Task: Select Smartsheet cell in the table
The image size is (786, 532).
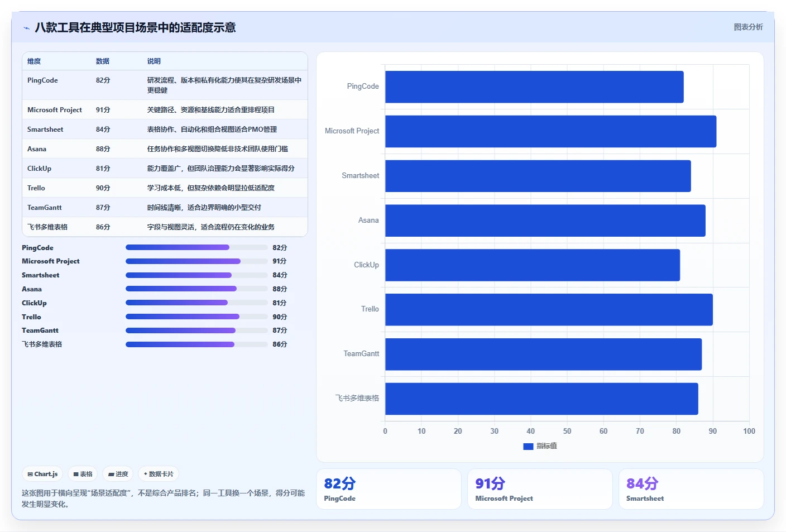Action: pos(45,130)
